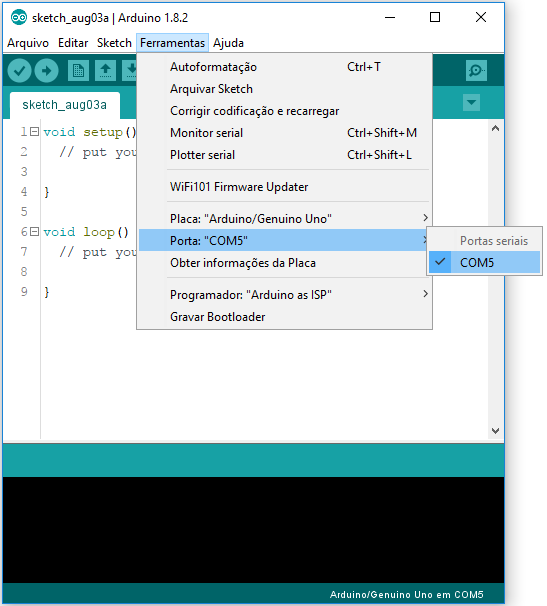This screenshot has height=606, width=547.
Task: Click the Upload arrow toolbar icon
Action: (46, 70)
